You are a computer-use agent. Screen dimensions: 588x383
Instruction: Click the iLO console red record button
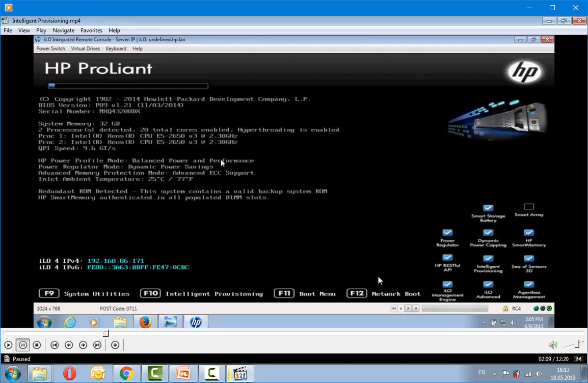click(x=415, y=309)
